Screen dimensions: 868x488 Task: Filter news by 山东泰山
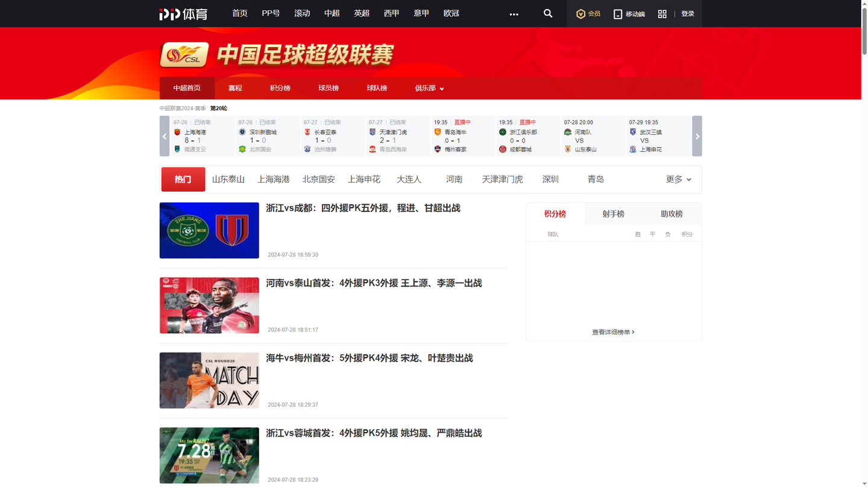[228, 180]
